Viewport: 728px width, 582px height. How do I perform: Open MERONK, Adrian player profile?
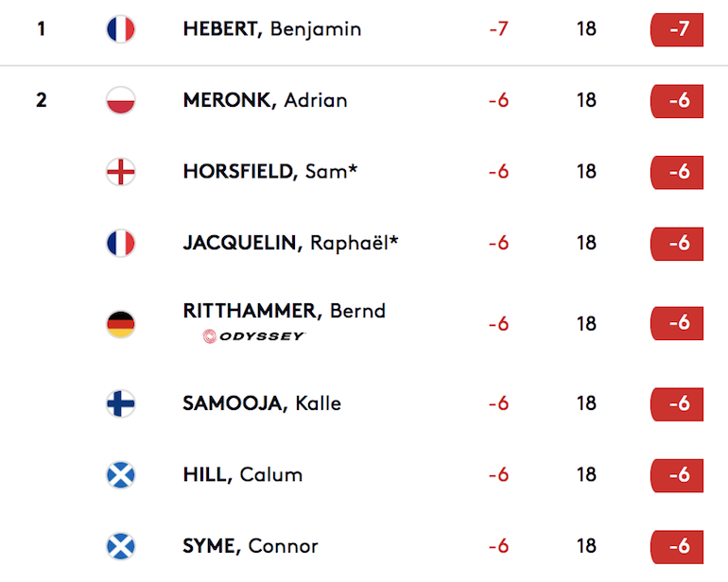[x=265, y=100]
